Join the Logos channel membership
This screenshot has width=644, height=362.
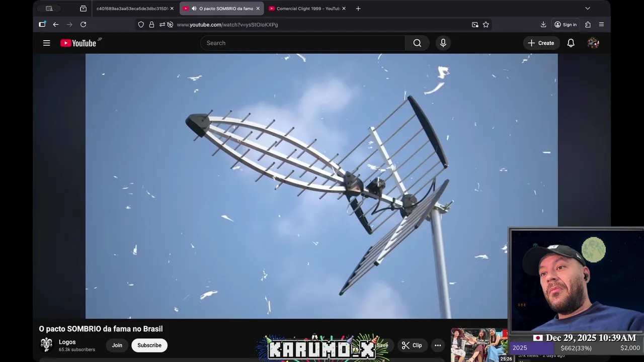pyautogui.click(x=117, y=345)
